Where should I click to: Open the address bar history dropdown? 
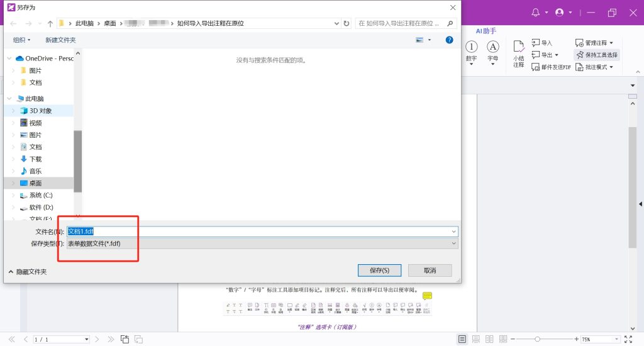[x=337, y=23]
